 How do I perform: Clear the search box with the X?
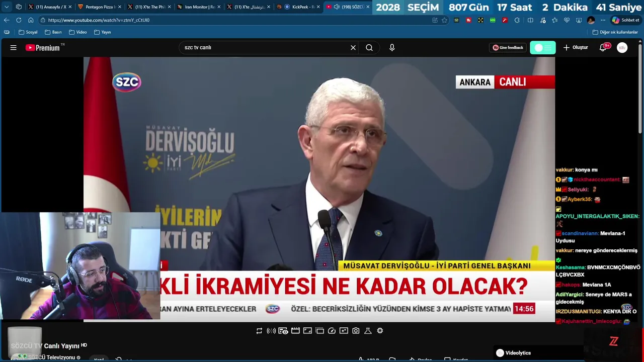[353, 48]
